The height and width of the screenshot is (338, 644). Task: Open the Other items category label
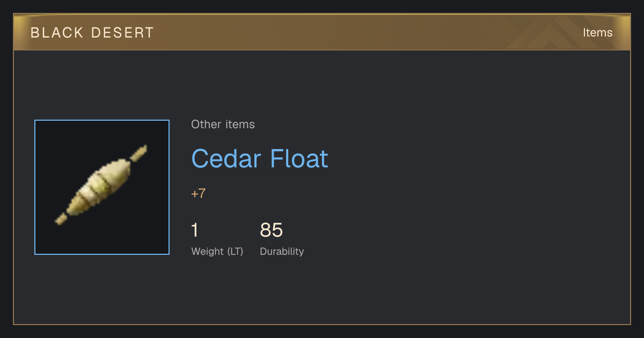point(223,124)
